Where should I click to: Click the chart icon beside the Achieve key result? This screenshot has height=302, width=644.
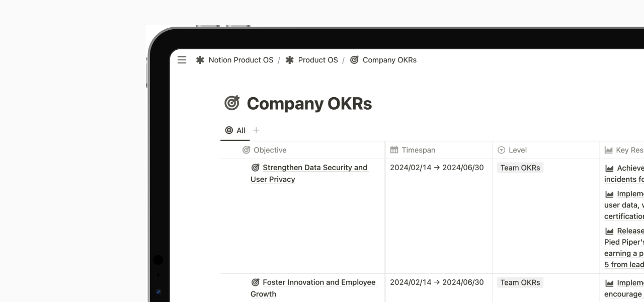[610, 168]
